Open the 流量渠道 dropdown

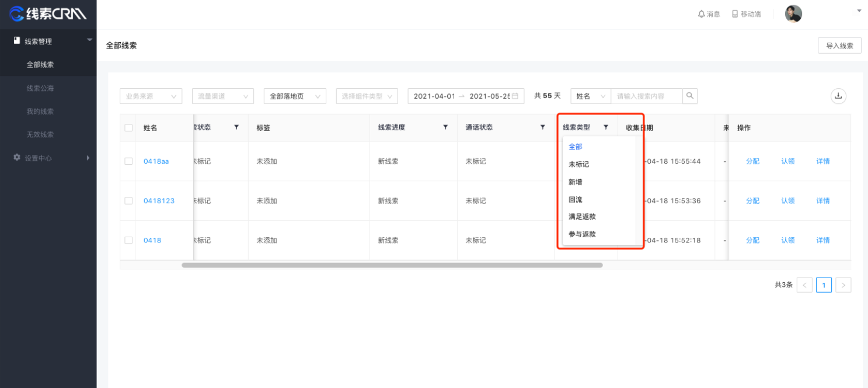[x=222, y=96]
